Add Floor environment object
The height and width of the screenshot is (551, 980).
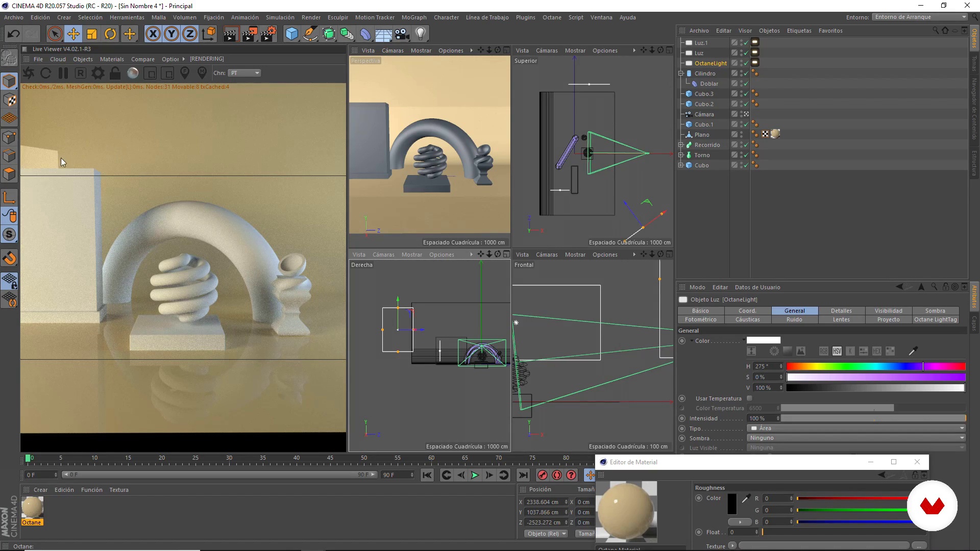coord(384,34)
